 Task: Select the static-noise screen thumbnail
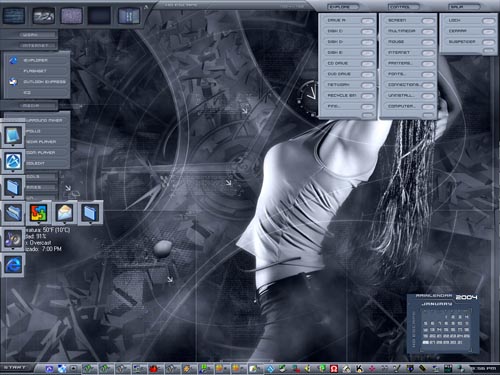coord(71,16)
